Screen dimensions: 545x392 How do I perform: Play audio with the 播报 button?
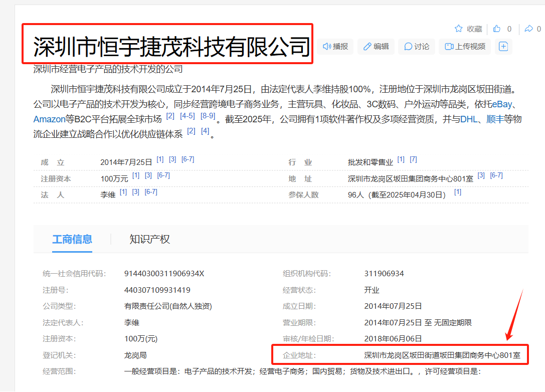[335, 47]
